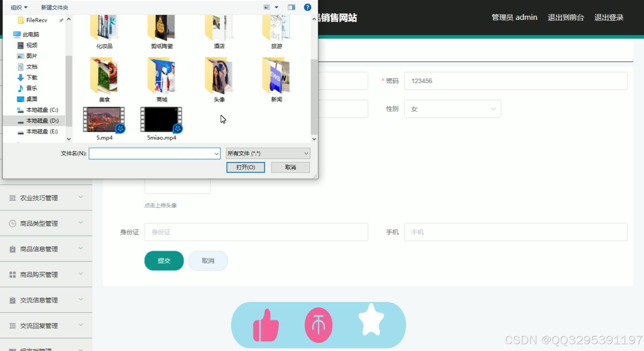Click the file list vertical scrollbar
644x351 pixels.
coord(314,96)
